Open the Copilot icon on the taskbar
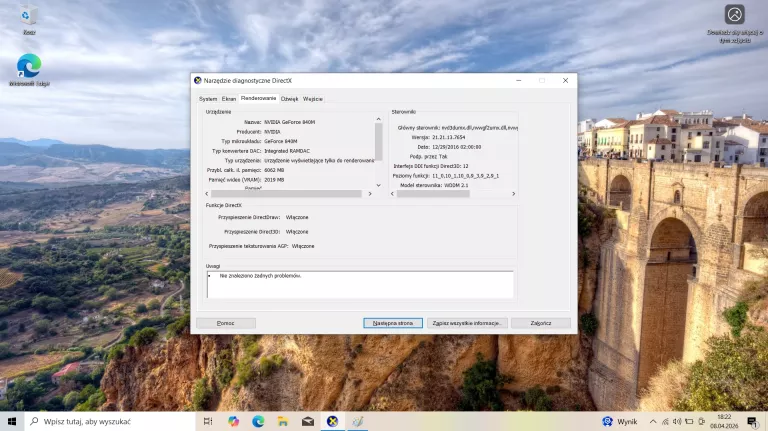This screenshot has height=431, width=768. coord(233,421)
